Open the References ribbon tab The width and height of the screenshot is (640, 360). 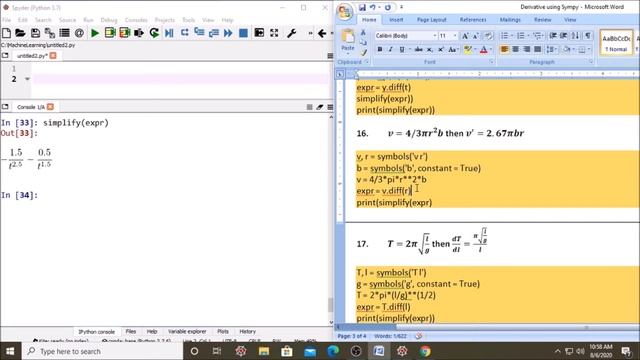point(473,20)
